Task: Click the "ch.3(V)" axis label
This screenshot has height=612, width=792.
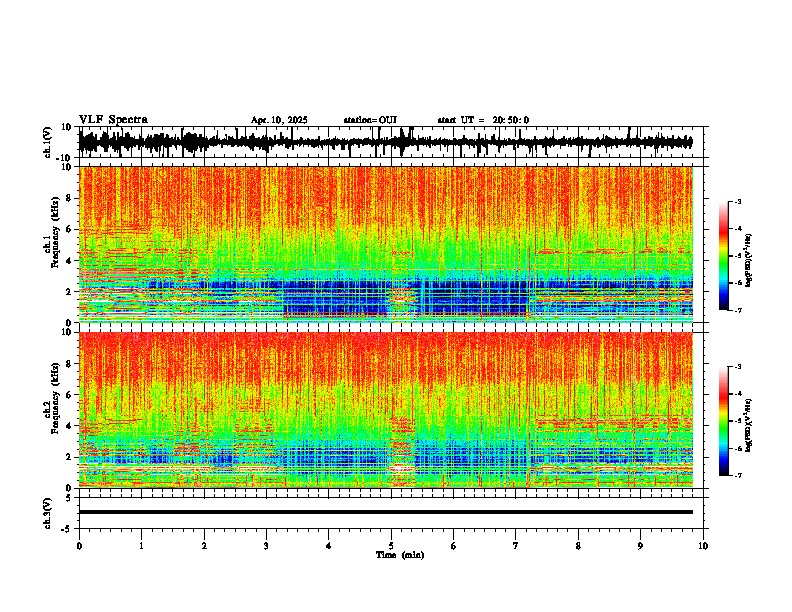Action: 48,513
